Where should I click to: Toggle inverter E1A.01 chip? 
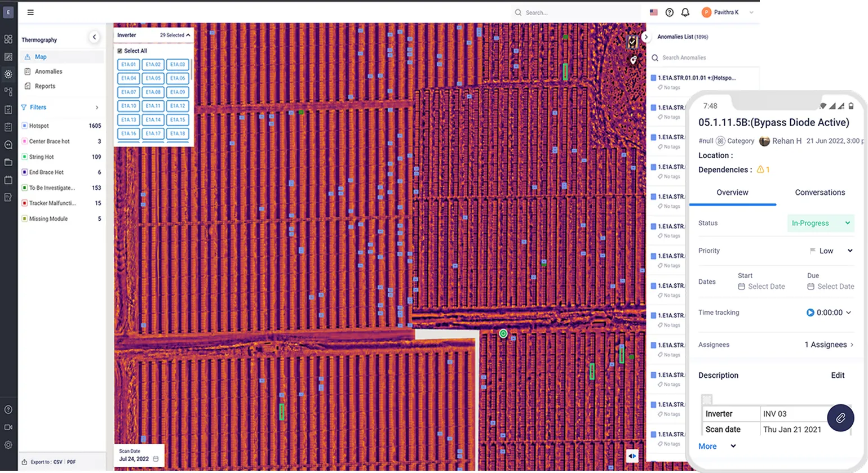click(x=129, y=64)
